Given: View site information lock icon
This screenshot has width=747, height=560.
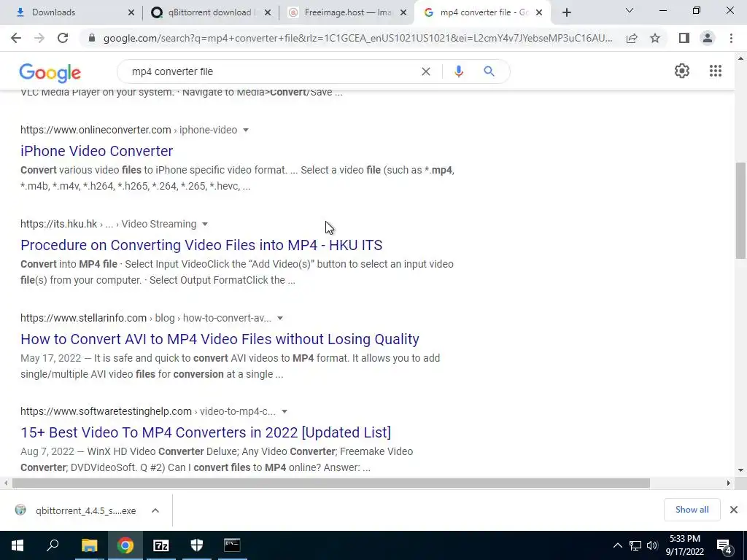Looking at the screenshot, I should pyautogui.click(x=92, y=38).
